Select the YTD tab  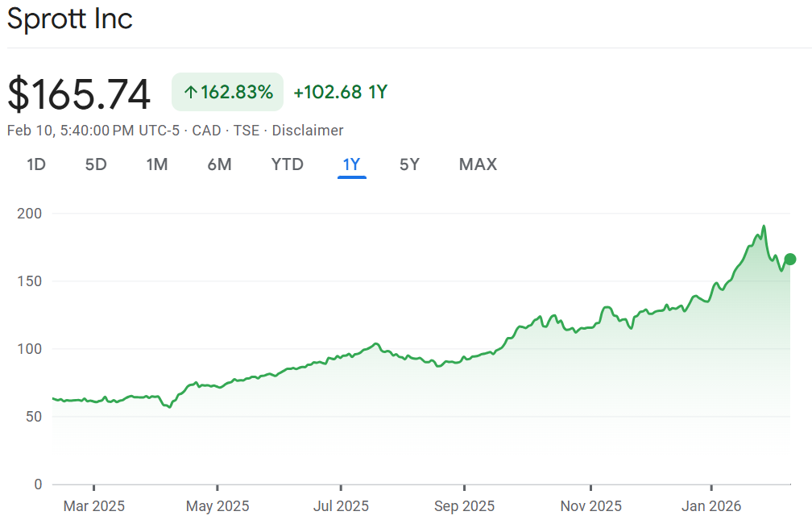coord(287,164)
